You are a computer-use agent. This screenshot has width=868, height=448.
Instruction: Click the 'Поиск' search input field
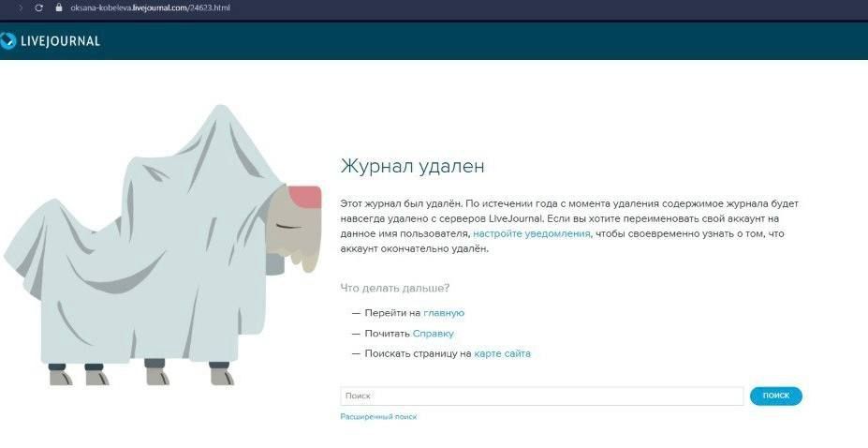[x=541, y=396]
